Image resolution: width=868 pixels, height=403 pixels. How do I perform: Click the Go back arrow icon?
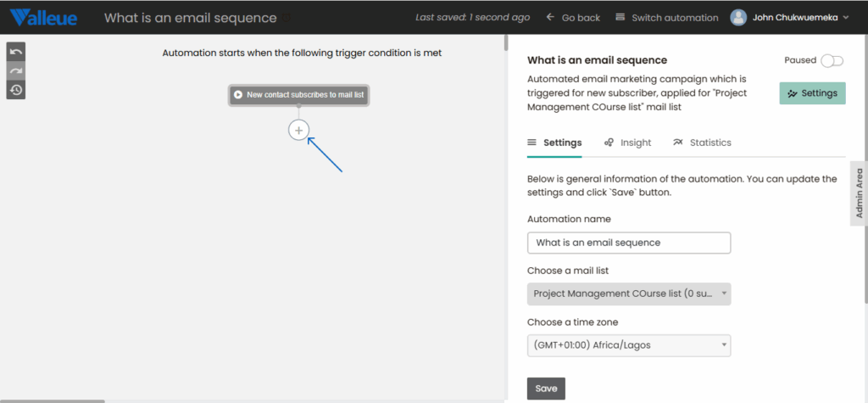click(x=550, y=17)
